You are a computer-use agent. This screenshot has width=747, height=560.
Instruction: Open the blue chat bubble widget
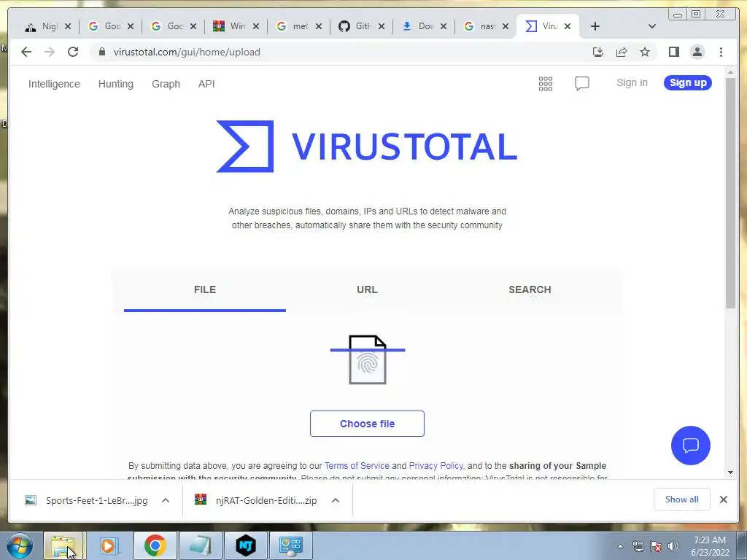[690, 446]
